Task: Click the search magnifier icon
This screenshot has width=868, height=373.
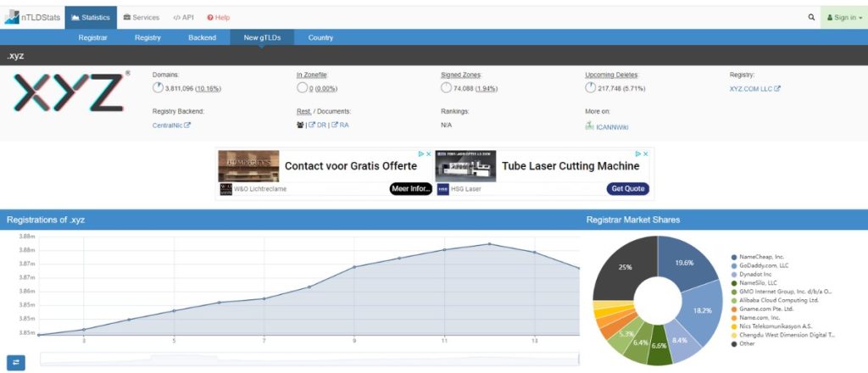Action: coord(810,17)
